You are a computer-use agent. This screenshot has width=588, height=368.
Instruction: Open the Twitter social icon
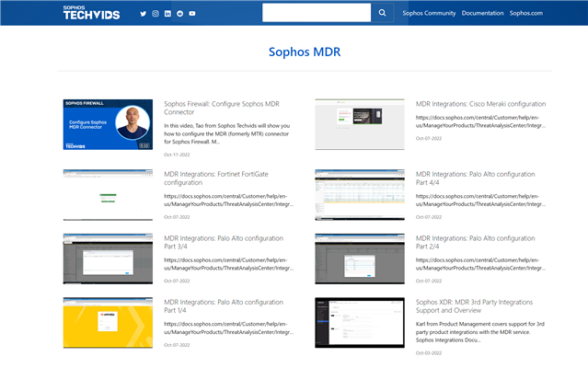click(x=143, y=14)
